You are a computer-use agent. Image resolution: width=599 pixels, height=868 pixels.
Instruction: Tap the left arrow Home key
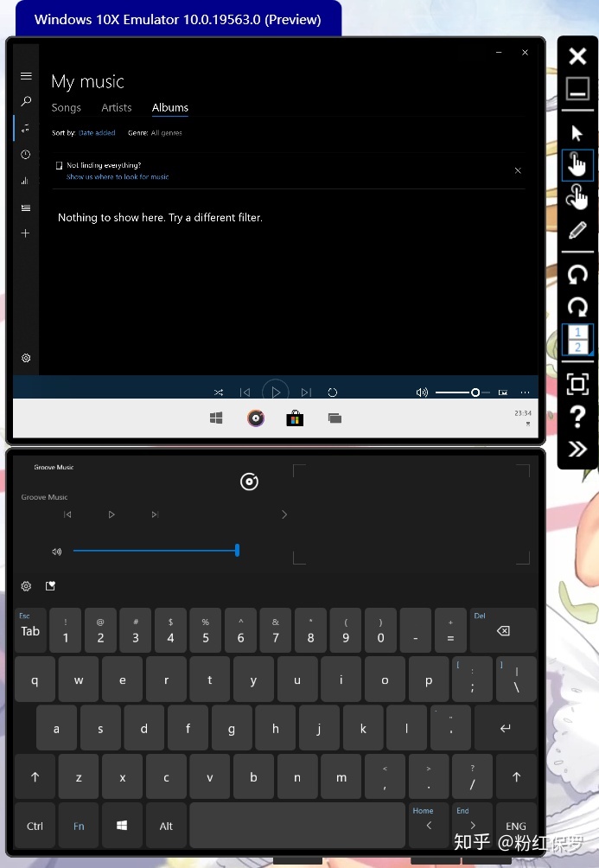(x=429, y=826)
